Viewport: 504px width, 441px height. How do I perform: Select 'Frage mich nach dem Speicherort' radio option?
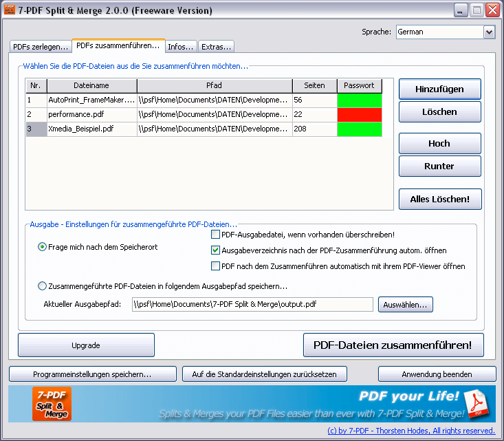click(43, 247)
